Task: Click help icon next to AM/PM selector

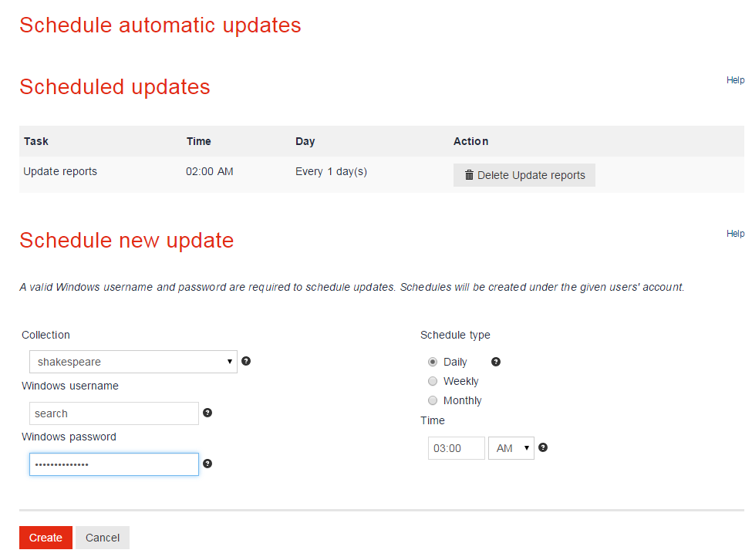Action: tap(543, 447)
